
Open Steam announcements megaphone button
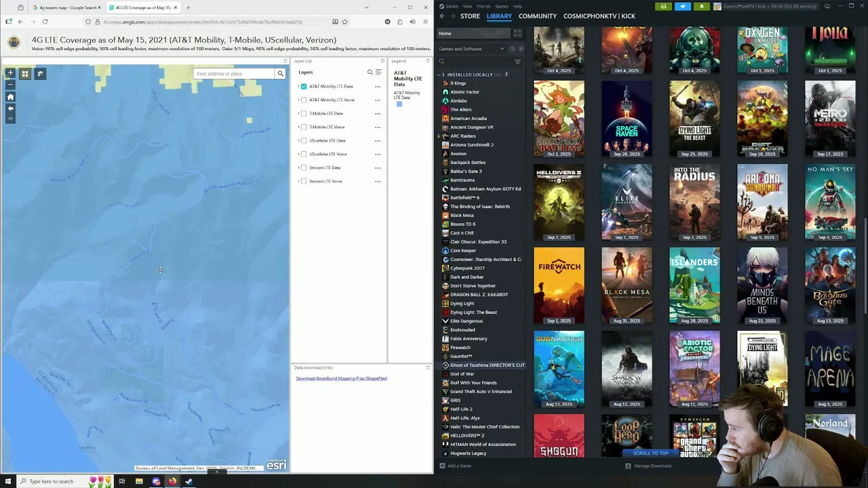point(683,6)
